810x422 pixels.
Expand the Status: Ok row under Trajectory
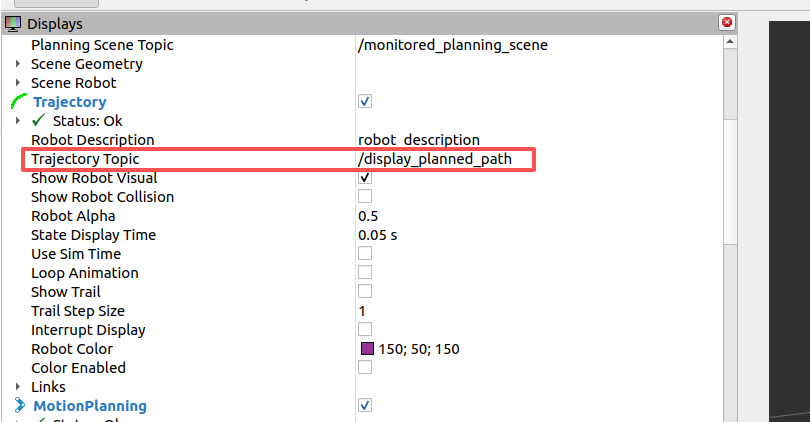click(18, 120)
